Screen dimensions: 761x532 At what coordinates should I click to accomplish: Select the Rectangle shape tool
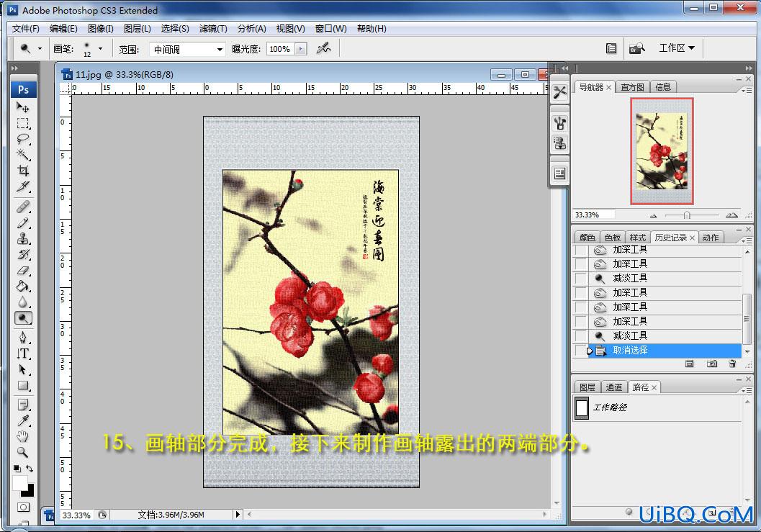tap(23, 385)
